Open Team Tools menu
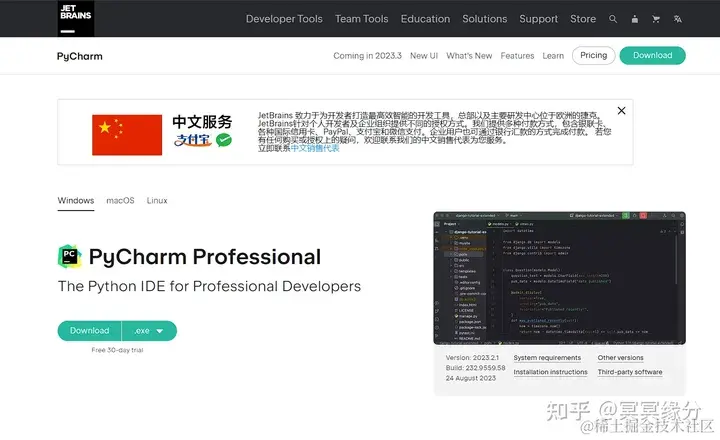Screen dimensions: 720x440 361,19
